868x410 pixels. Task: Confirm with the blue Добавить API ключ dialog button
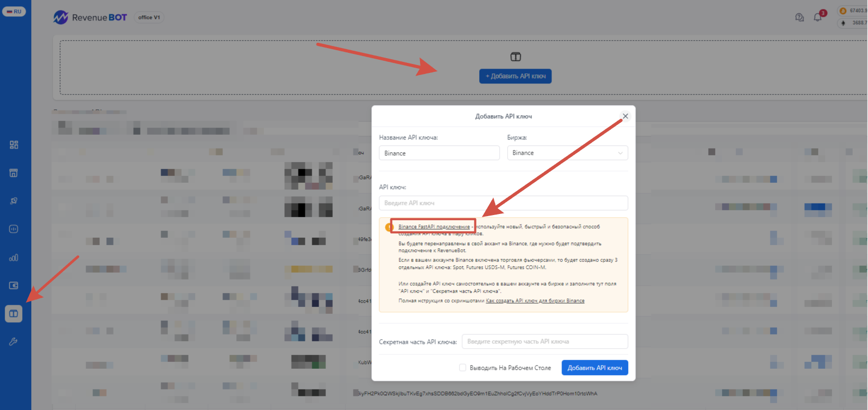(595, 368)
